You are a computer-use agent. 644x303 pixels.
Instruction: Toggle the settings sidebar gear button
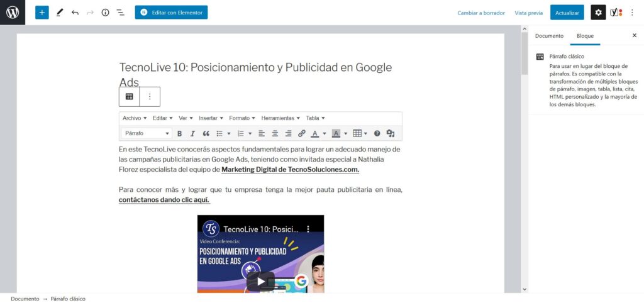(x=597, y=13)
